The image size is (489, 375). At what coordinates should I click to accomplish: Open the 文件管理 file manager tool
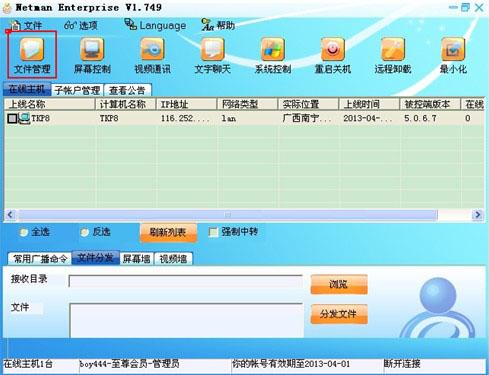pyautogui.click(x=32, y=55)
